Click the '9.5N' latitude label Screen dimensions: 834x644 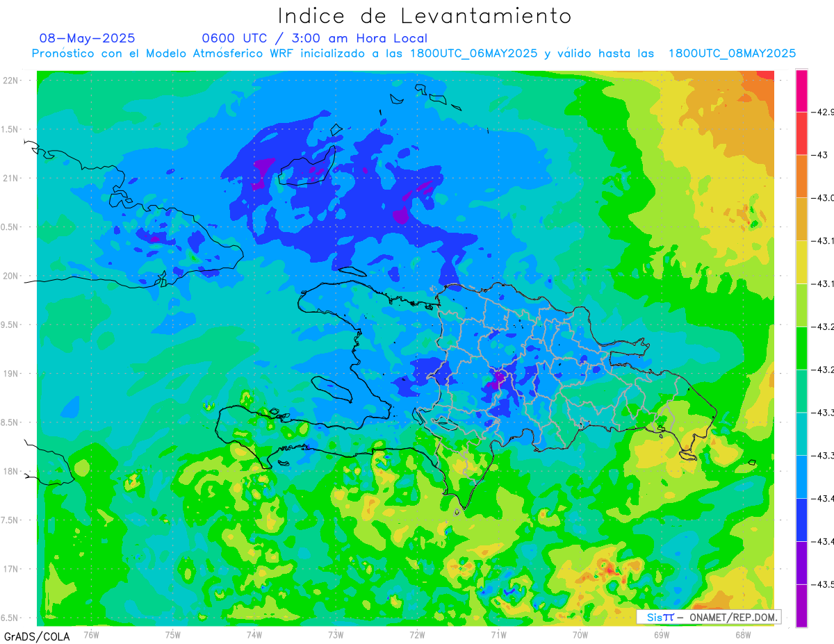coord(10,324)
